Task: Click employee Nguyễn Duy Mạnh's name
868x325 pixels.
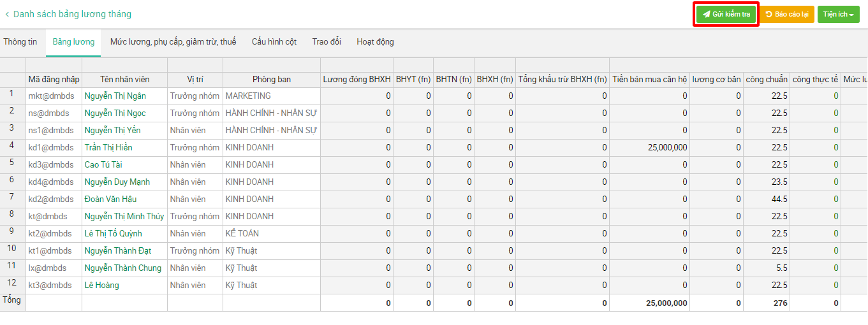Action: pyautogui.click(x=117, y=182)
